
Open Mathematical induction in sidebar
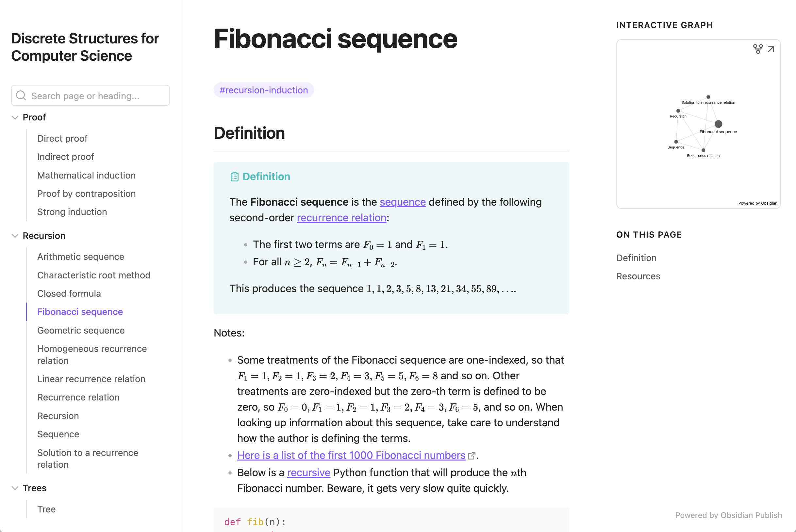(x=86, y=175)
